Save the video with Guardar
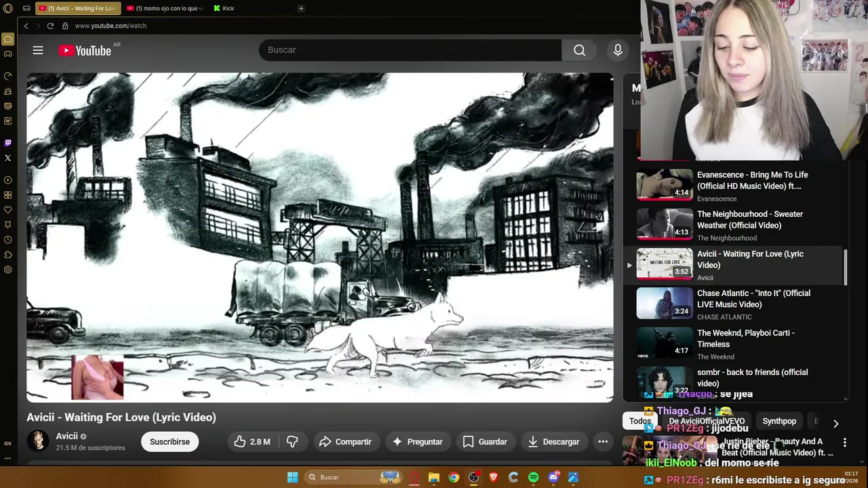The height and width of the screenshot is (488, 868). (x=485, y=442)
